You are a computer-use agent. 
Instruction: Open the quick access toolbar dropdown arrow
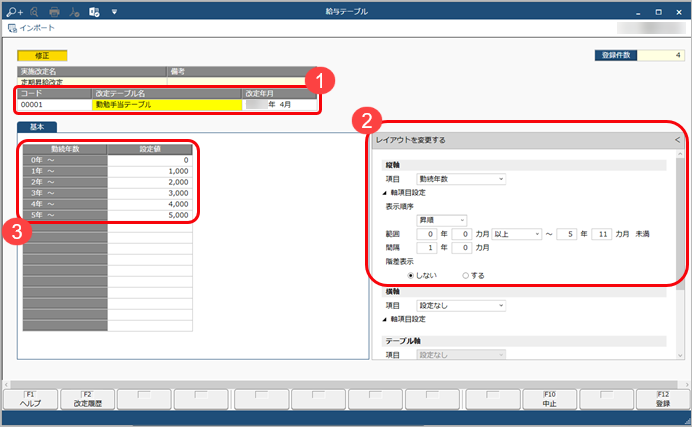click(115, 11)
